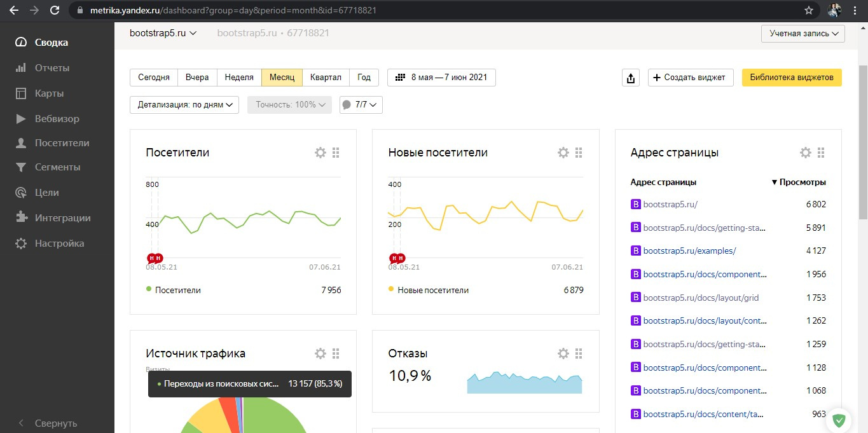Click the green shield icon

pyautogui.click(x=839, y=420)
